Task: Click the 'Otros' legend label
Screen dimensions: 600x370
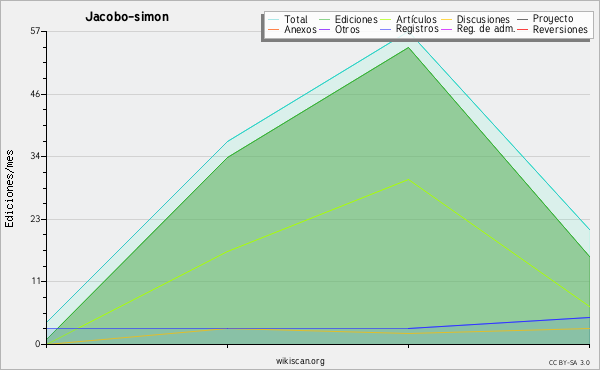Action: pyautogui.click(x=347, y=29)
